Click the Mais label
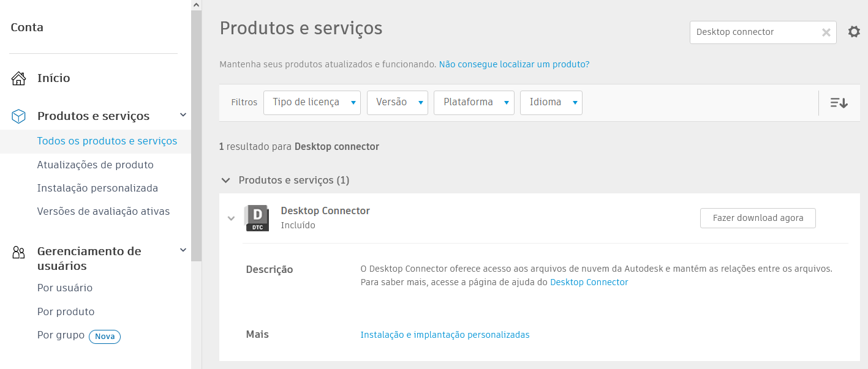 tap(257, 334)
